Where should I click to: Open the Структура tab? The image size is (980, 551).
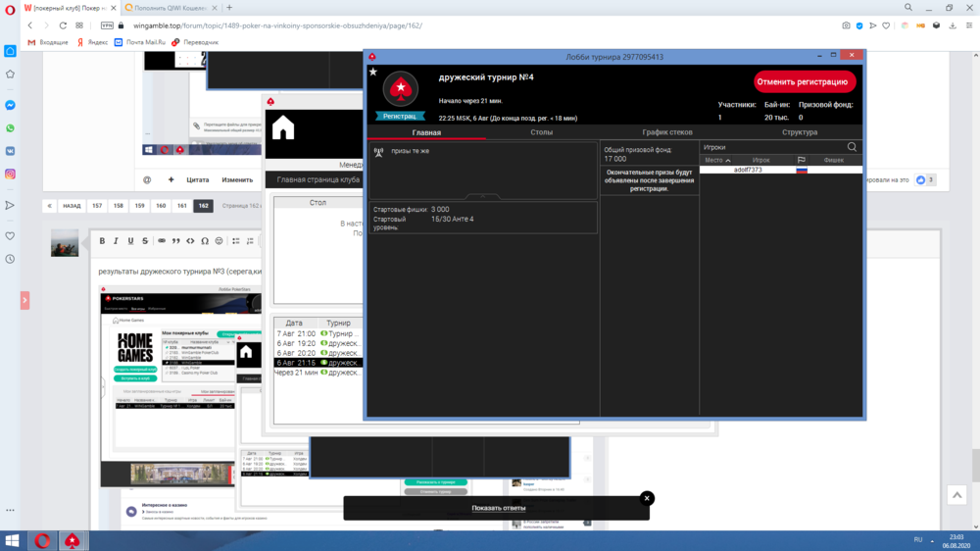click(x=800, y=132)
